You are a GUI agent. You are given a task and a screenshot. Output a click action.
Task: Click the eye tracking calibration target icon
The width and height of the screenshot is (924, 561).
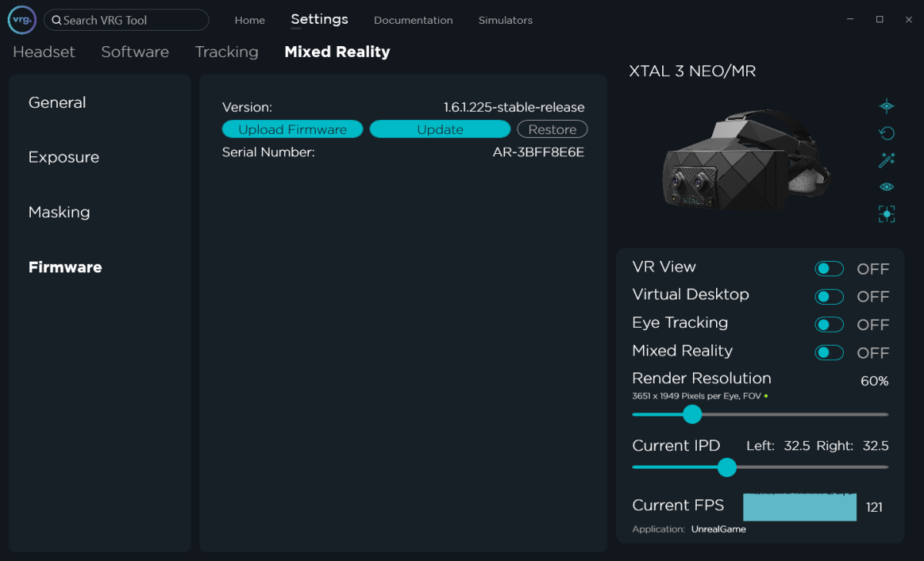pos(886,105)
